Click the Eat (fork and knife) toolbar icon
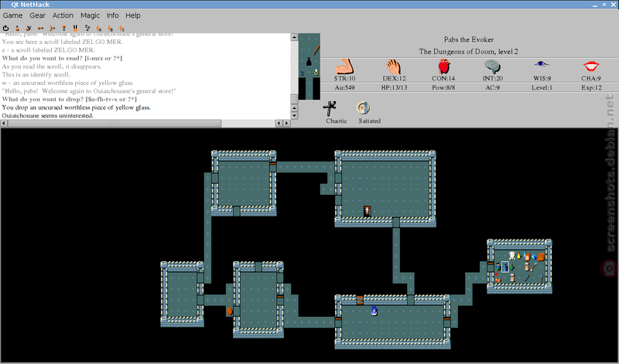The height and width of the screenshot is (364, 619). pos(75,28)
